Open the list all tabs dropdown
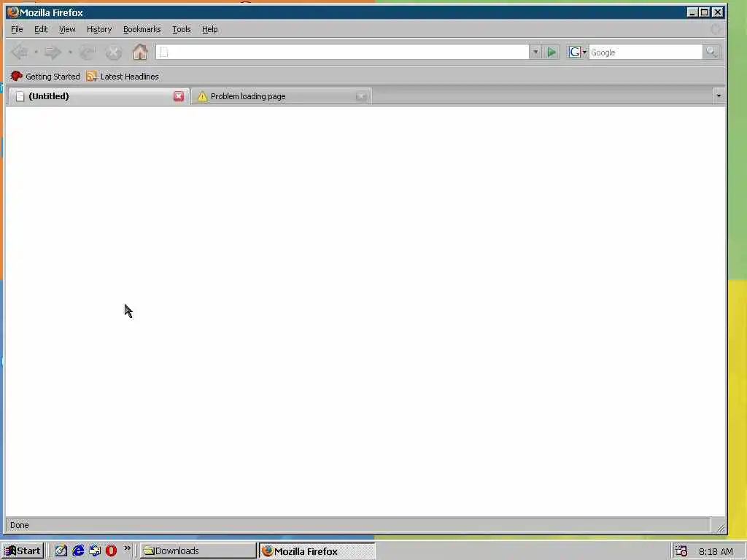 [x=719, y=96]
